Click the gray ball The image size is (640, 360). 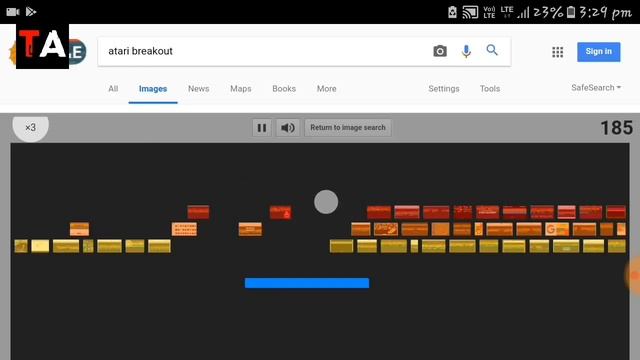click(x=326, y=202)
